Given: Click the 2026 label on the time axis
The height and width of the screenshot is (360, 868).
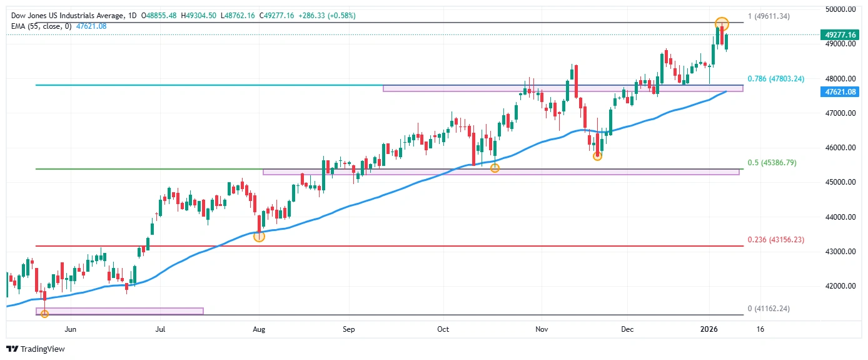Looking at the screenshot, I should coord(709,329).
